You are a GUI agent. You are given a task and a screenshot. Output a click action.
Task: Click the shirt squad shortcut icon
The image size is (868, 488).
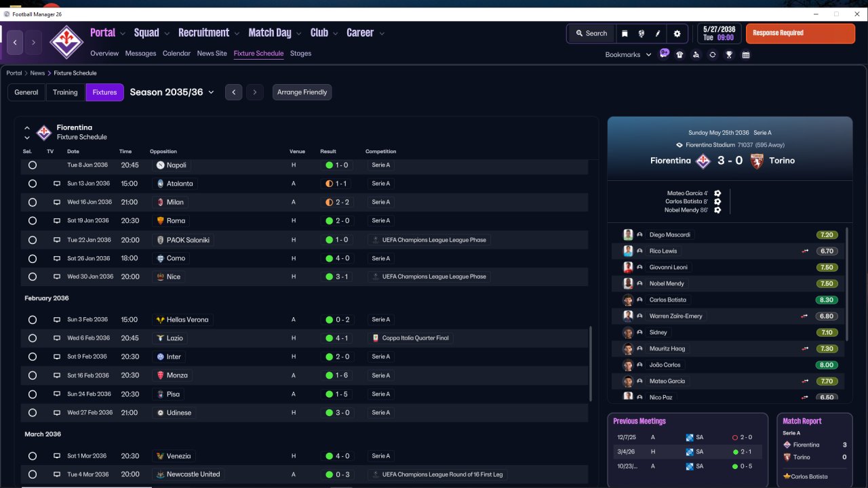[x=679, y=55]
